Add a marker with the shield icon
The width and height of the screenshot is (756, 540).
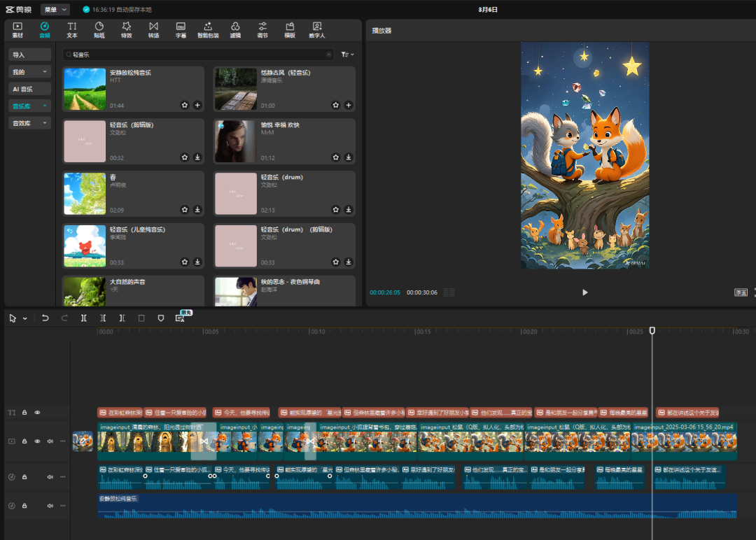tap(160, 318)
